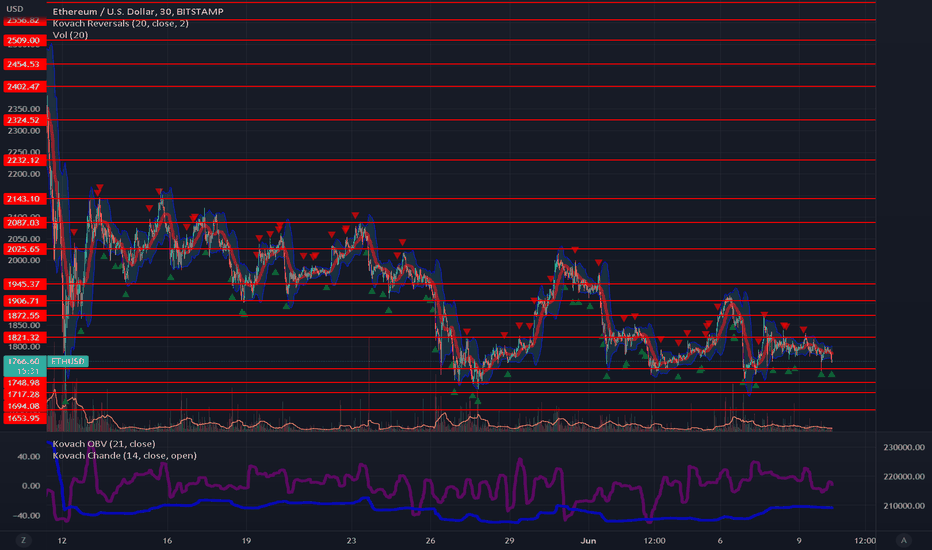Click the 40.00 Chande scale value
The width and height of the screenshot is (932, 550).
(28, 456)
